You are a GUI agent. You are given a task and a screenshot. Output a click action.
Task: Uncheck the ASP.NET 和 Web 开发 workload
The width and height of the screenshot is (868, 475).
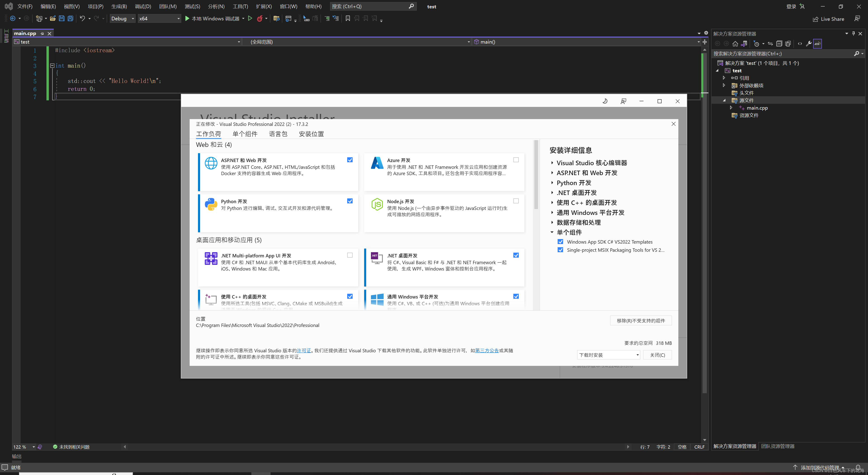350,160
